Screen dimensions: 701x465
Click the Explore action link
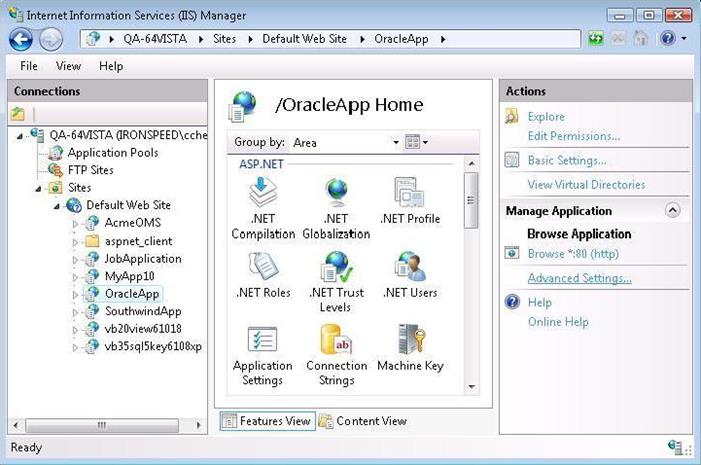click(546, 116)
